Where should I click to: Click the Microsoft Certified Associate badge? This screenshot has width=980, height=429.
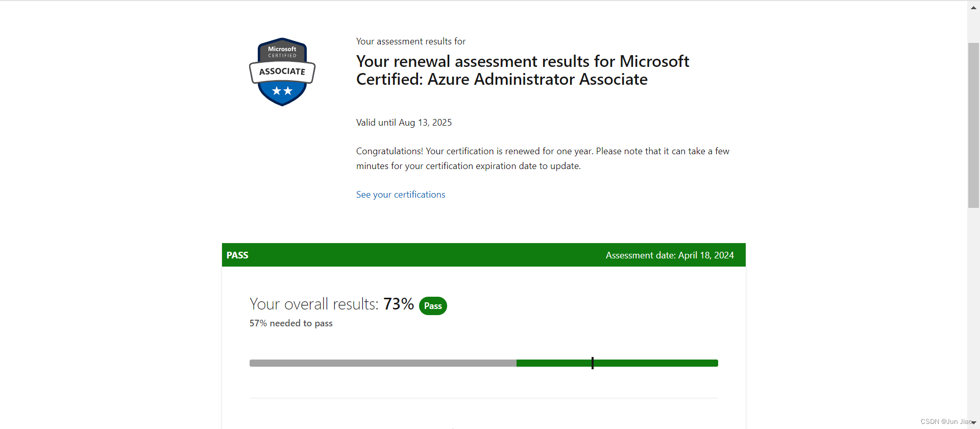click(282, 71)
